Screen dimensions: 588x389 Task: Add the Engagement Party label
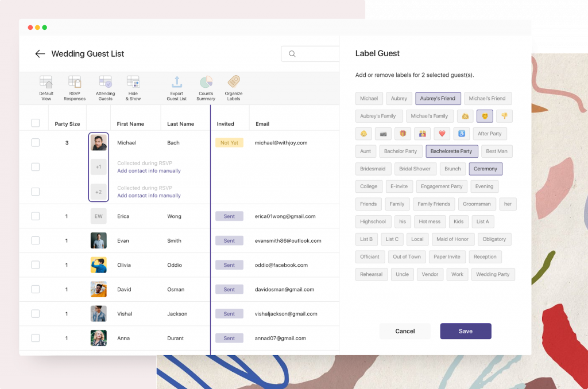(442, 186)
